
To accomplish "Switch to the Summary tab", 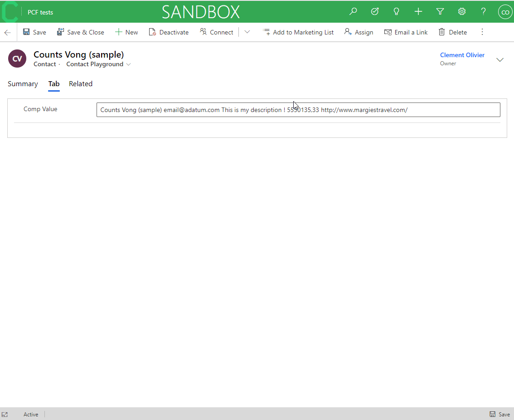I will point(23,84).
